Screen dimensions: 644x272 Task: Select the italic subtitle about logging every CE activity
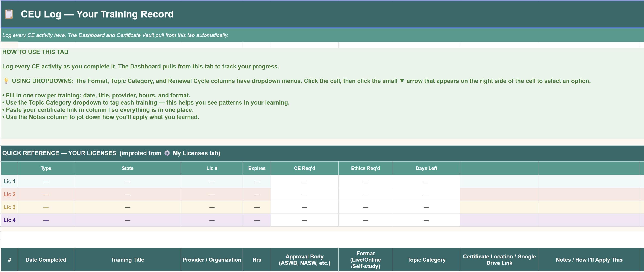click(115, 35)
